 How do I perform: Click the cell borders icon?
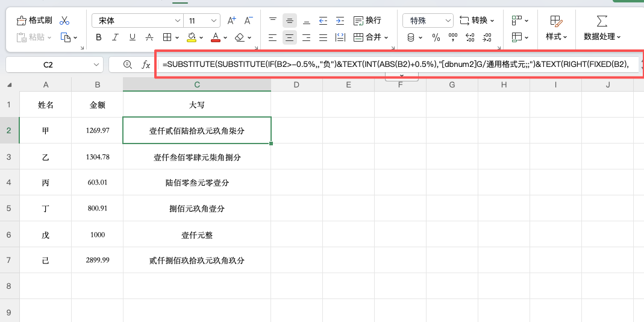click(167, 37)
